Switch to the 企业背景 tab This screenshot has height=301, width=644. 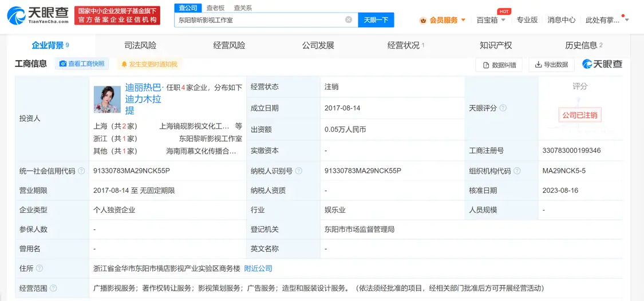[x=50, y=45]
